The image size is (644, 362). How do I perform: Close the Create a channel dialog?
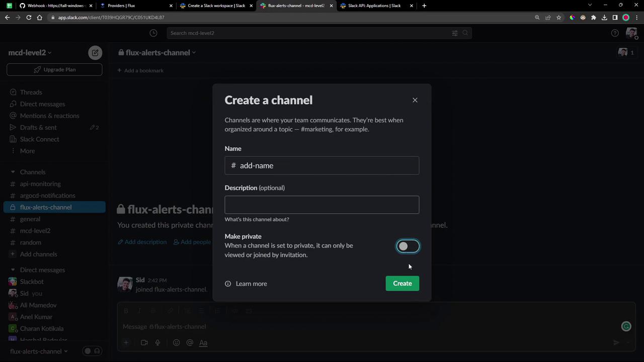point(415,100)
